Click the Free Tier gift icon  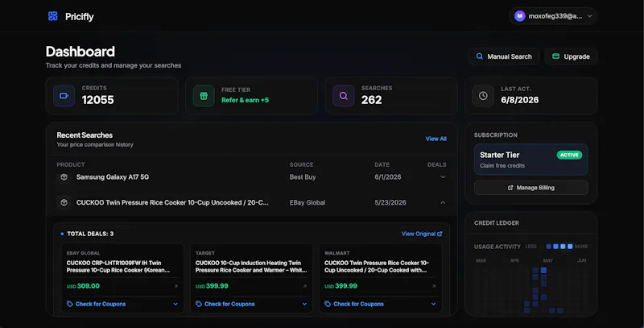[x=204, y=96]
